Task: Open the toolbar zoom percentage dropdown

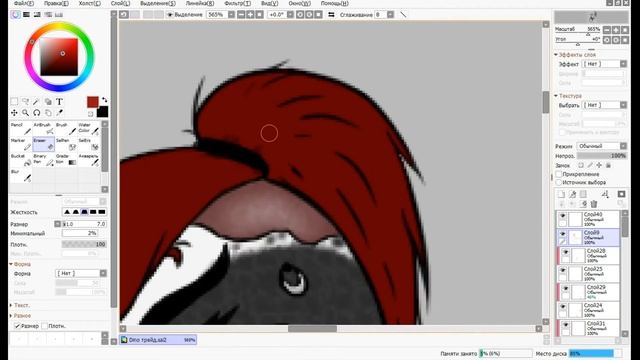Action: coord(231,15)
